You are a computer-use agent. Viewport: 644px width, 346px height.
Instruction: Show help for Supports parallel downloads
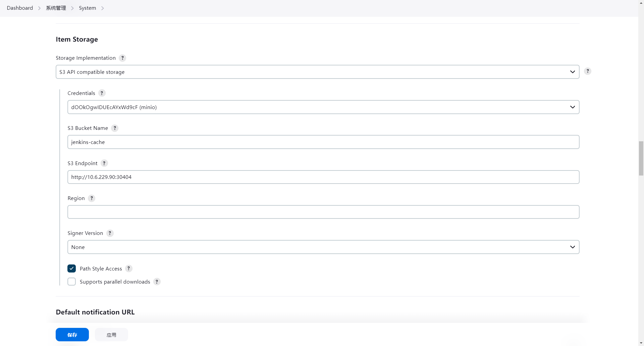[x=157, y=282]
